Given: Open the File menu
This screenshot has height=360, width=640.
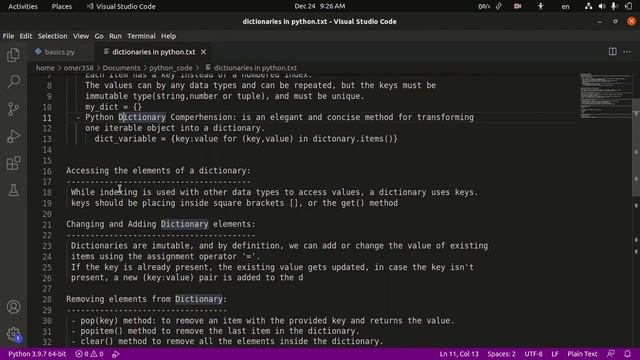Looking at the screenshot, I should (8, 36).
